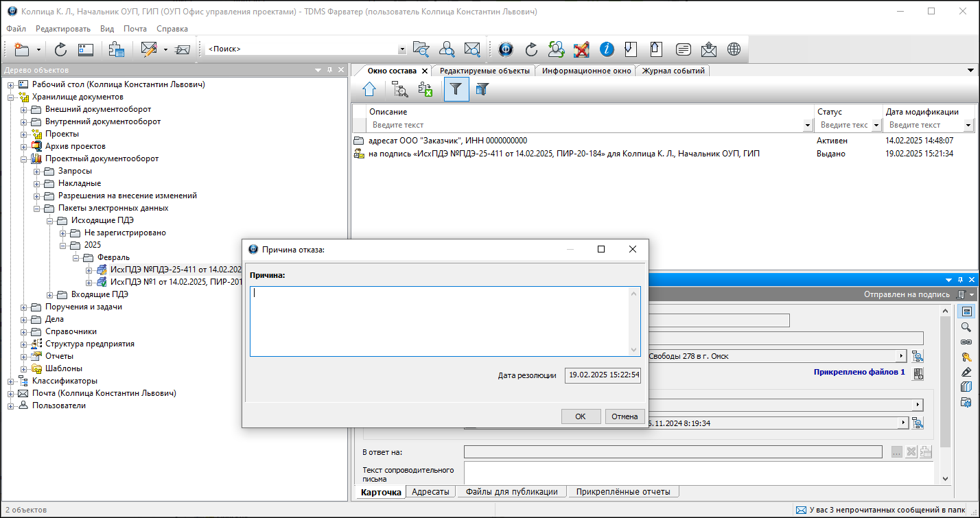
Task: Open the 'Редактировать' menu
Action: pos(63,29)
